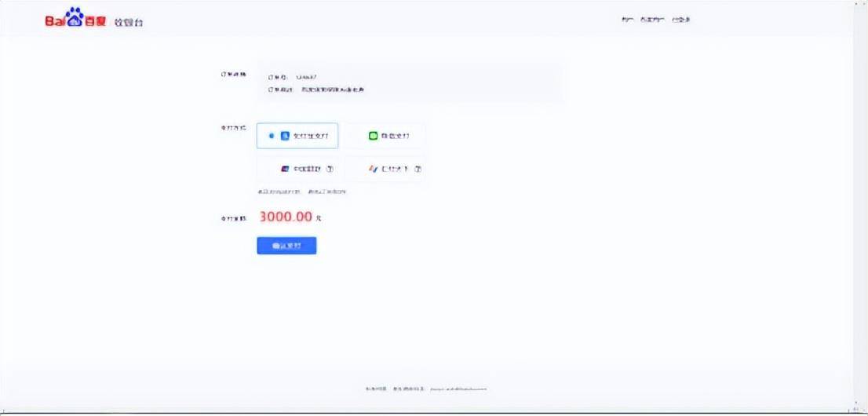This screenshot has height=416, width=868.
Task: Click the green WeChat Pay icon
Action: tap(373, 136)
